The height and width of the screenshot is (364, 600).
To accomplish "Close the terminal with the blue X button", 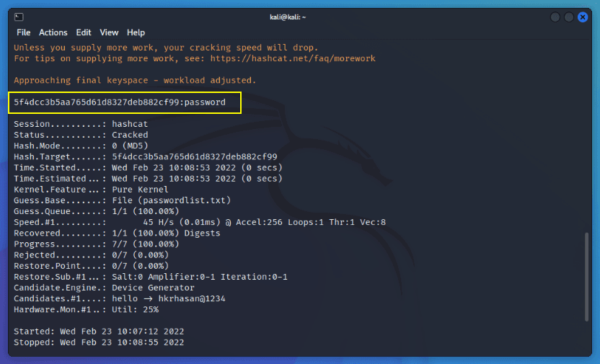I will [583, 17].
